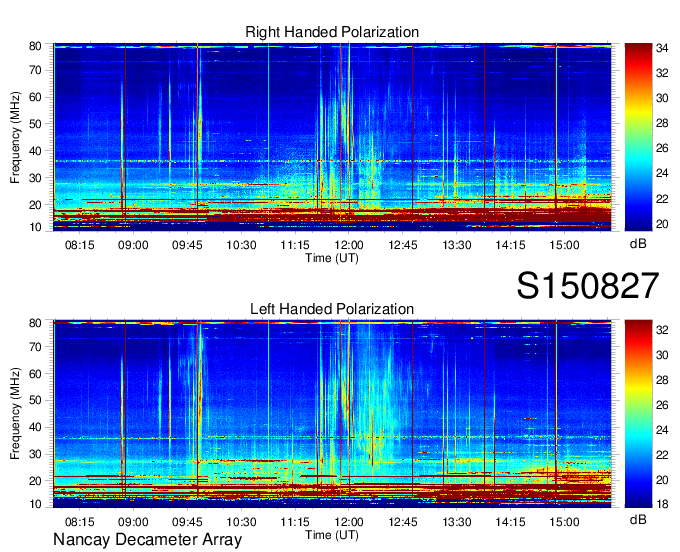Click the "Frequency (MHz)" axis label of the Right Handed plot
680x552 pixels.
pos(15,137)
